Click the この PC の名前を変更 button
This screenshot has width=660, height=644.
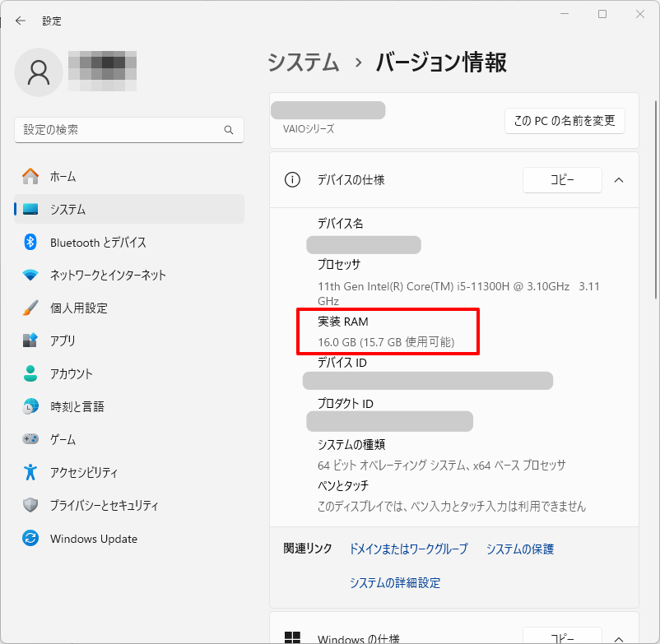pyautogui.click(x=565, y=121)
